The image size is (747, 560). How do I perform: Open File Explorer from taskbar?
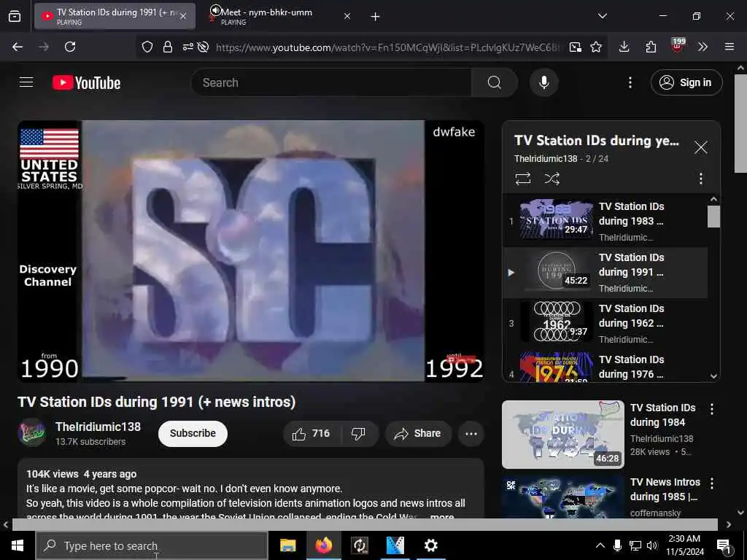[287, 545]
